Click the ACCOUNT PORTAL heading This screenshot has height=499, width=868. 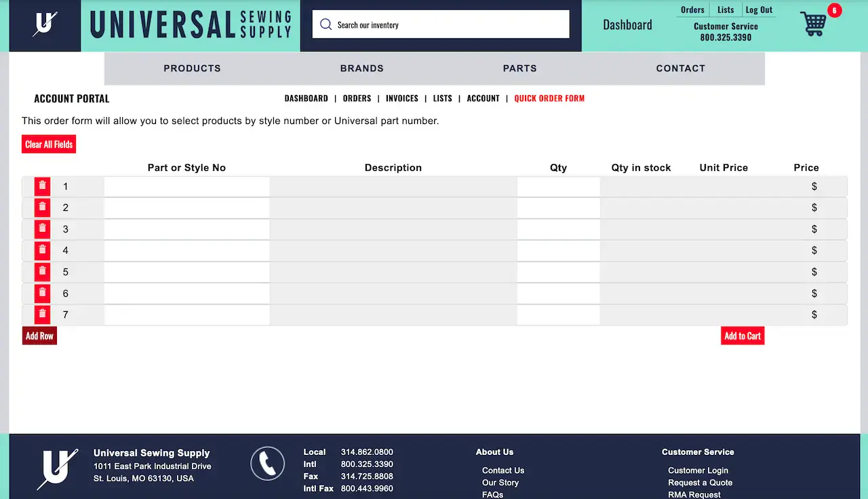click(72, 99)
